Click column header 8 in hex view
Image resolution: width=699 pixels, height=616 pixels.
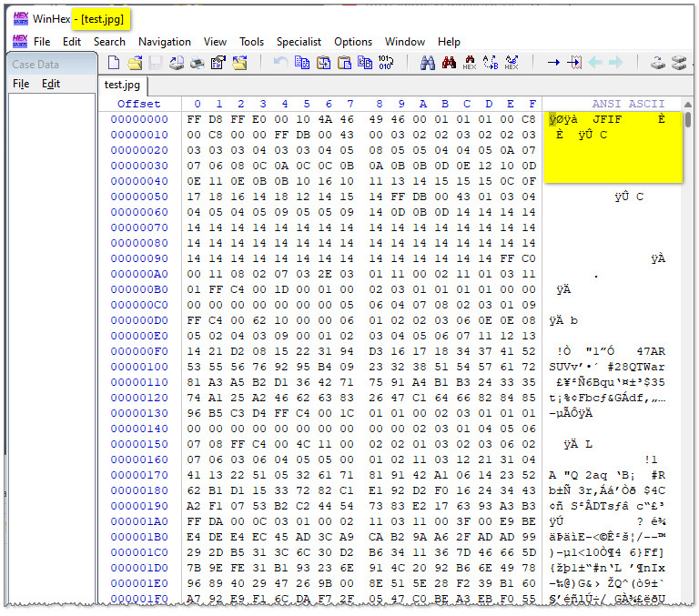tap(380, 104)
